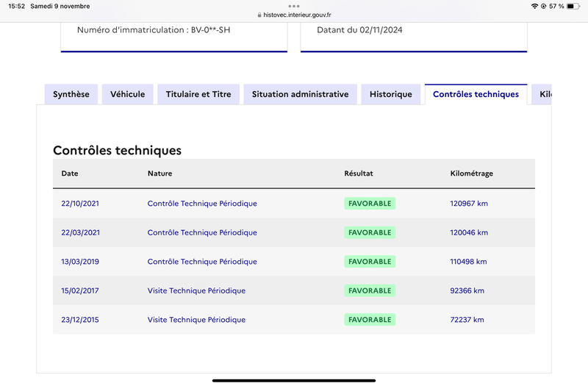
Task: Click FAVORABLE badge in 23/12/2015 row
Action: coord(370,320)
